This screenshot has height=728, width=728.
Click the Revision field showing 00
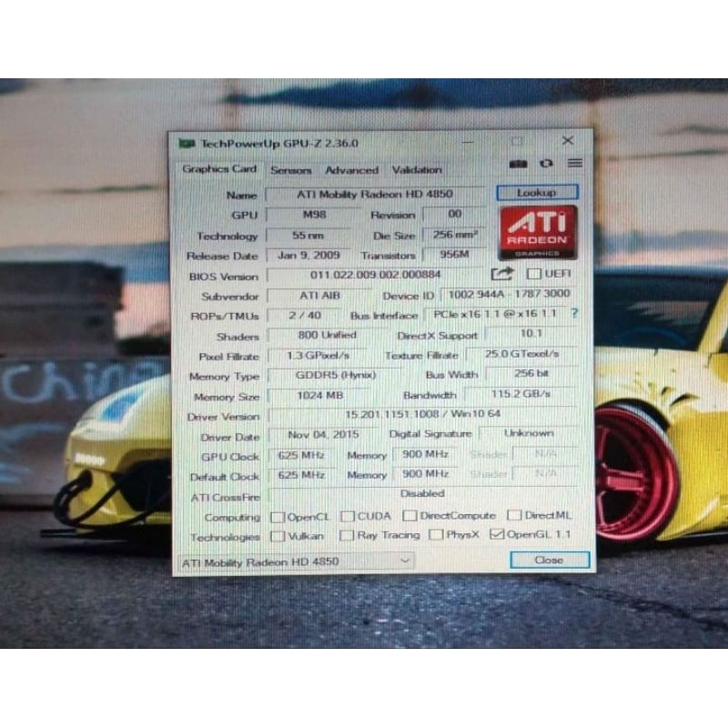[454, 214]
